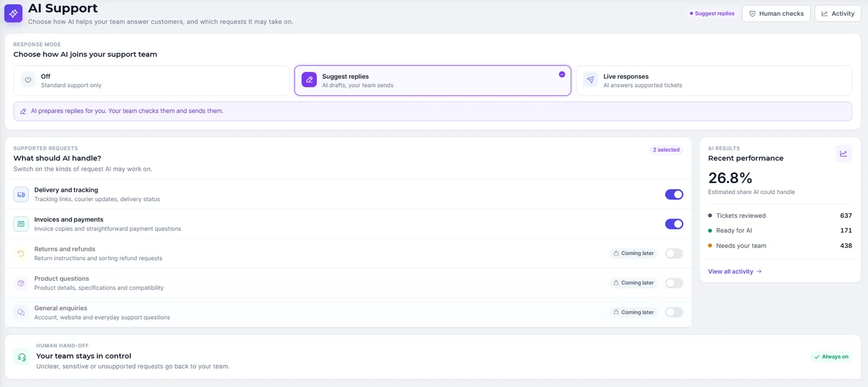
Task: Click the Suggest replies status indicator at top
Action: click(x=712, y=14)
